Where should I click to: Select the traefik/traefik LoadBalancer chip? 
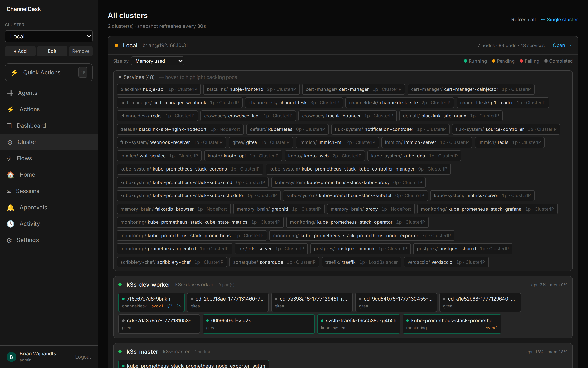[361, 262]
